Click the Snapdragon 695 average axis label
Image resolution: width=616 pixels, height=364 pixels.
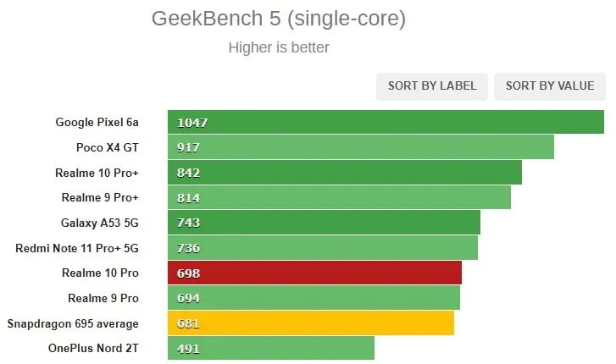click(73, 323)
